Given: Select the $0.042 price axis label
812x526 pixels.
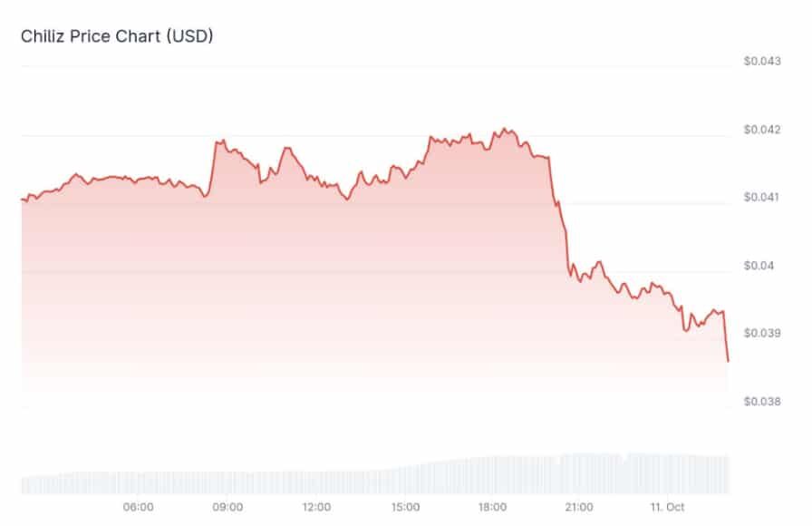Looking at the screenshot, I should 762,130.
